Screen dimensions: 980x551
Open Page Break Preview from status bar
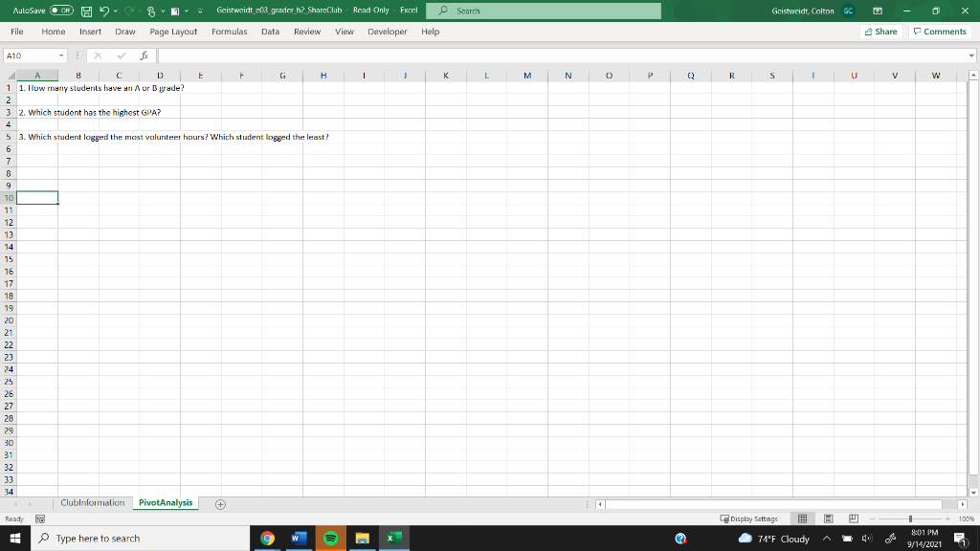[852, 518]
